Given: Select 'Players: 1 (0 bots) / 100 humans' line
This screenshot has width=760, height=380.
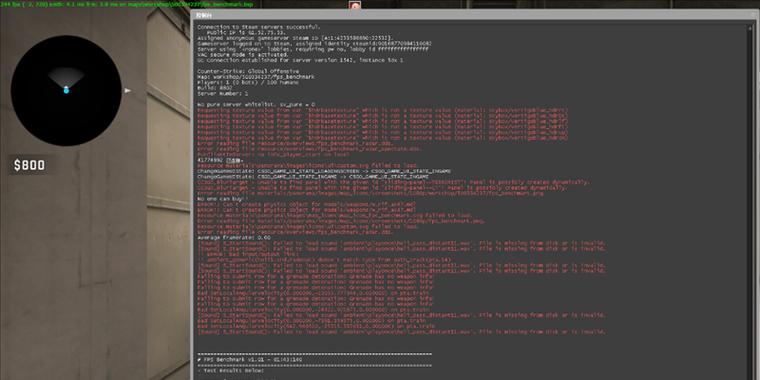Looking at the screenshot, I should [248, 82].
